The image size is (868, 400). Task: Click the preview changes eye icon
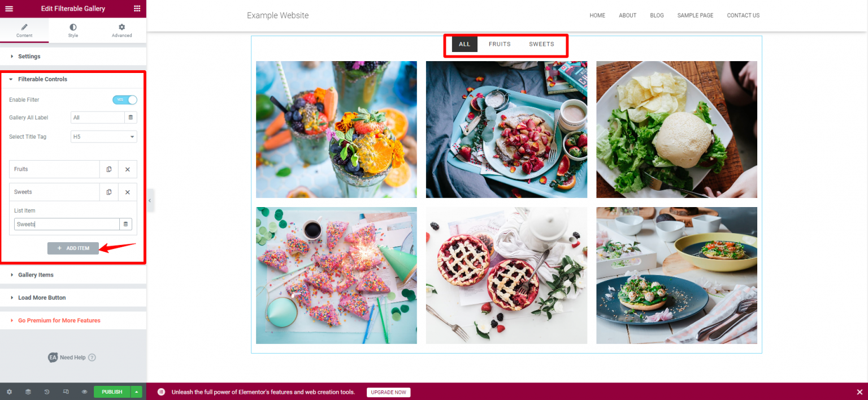pyautogui.click(x=84, y=392)
